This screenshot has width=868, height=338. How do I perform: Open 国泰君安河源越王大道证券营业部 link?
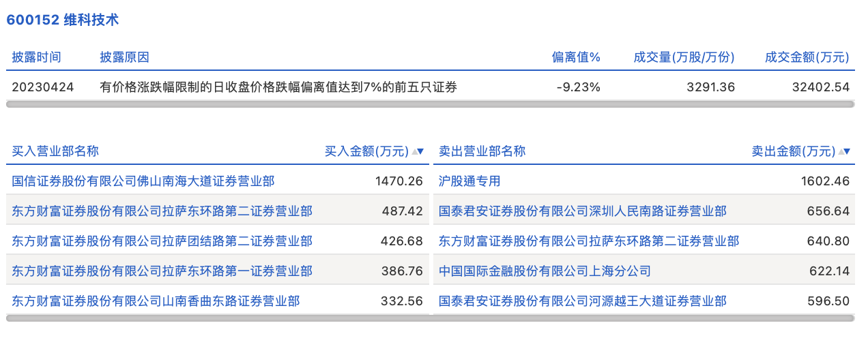click(582, 301)
